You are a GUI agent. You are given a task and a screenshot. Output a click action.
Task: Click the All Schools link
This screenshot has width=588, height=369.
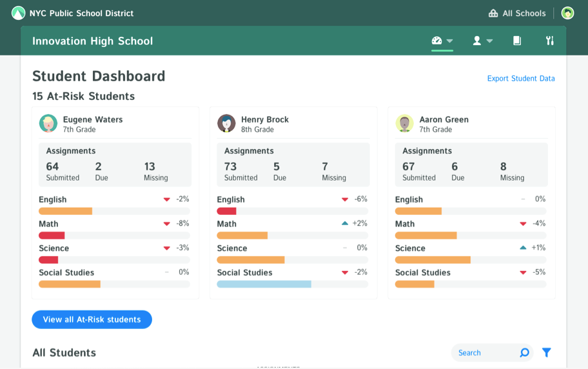[524, 14]
